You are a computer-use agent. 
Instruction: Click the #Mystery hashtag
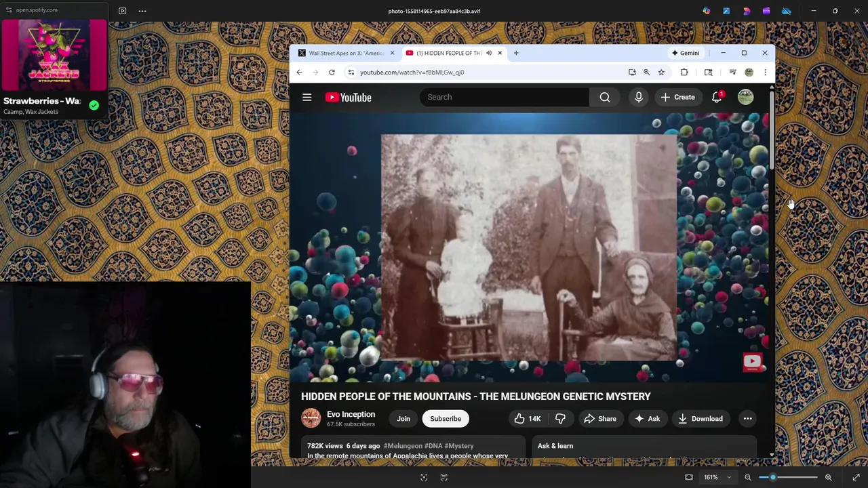[459, 446]
